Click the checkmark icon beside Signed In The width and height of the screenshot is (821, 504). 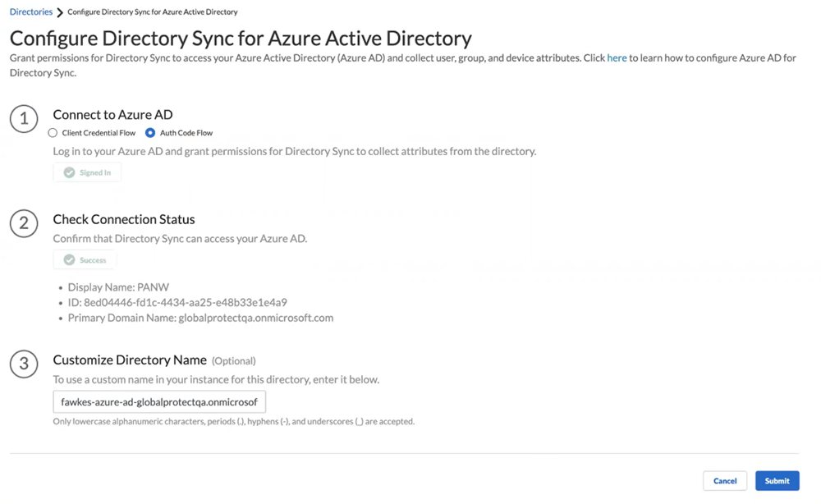click(70, 172)
